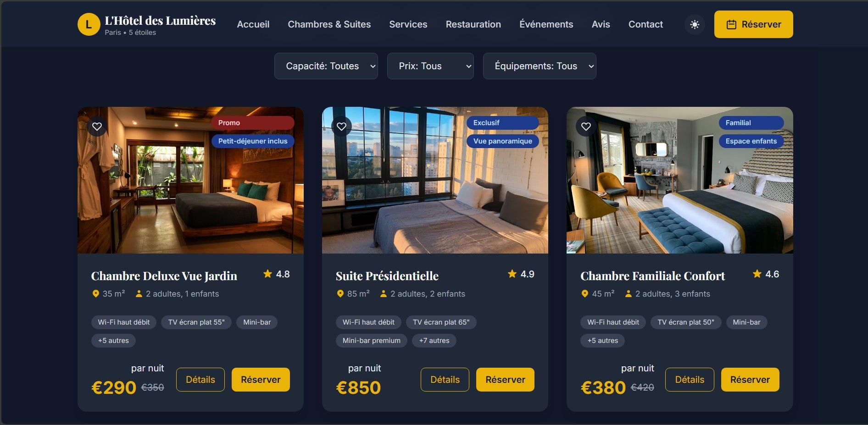Viewport: 868px width, 425px height.
Task: Click the star rating 4.8 icon
Action: pos(267,274)
